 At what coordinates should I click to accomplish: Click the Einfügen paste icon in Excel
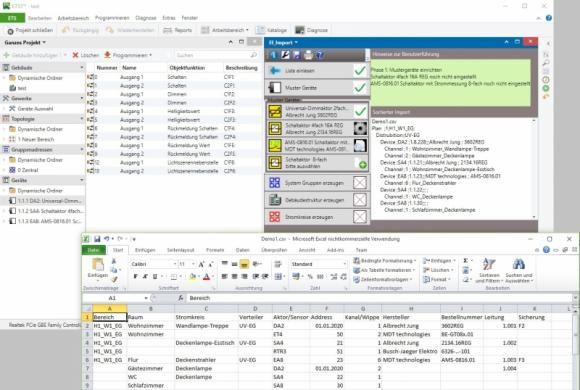pos(98,265)
